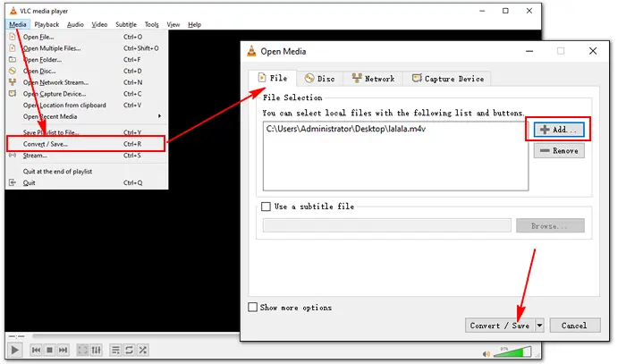Click the Open Media cone icon
Viewport: 626px width, 364px height.
[251, 51]
